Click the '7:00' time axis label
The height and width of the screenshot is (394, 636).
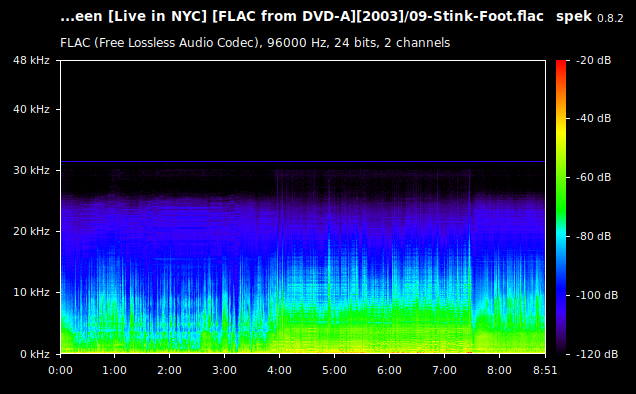pyautogui.click(x=444, y=370)
